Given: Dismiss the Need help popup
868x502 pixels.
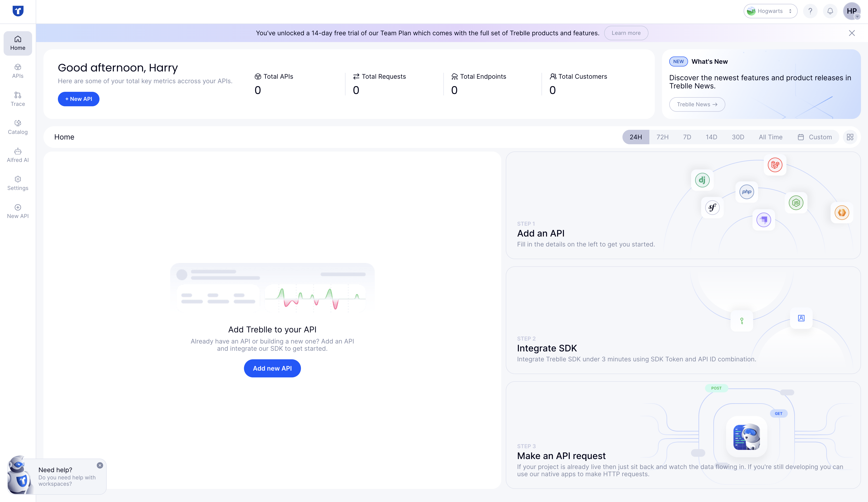Looking at the screenshot, I should tap(100, 465).
